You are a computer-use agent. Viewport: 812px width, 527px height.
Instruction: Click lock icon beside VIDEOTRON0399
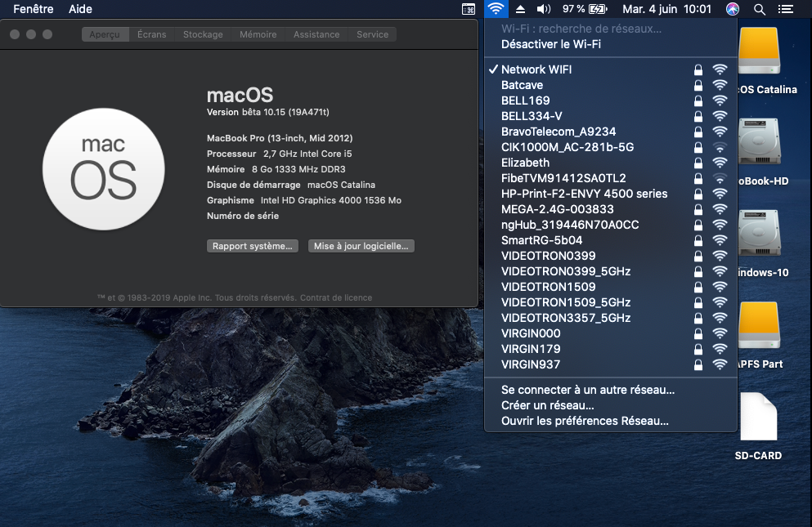(698, 256)
